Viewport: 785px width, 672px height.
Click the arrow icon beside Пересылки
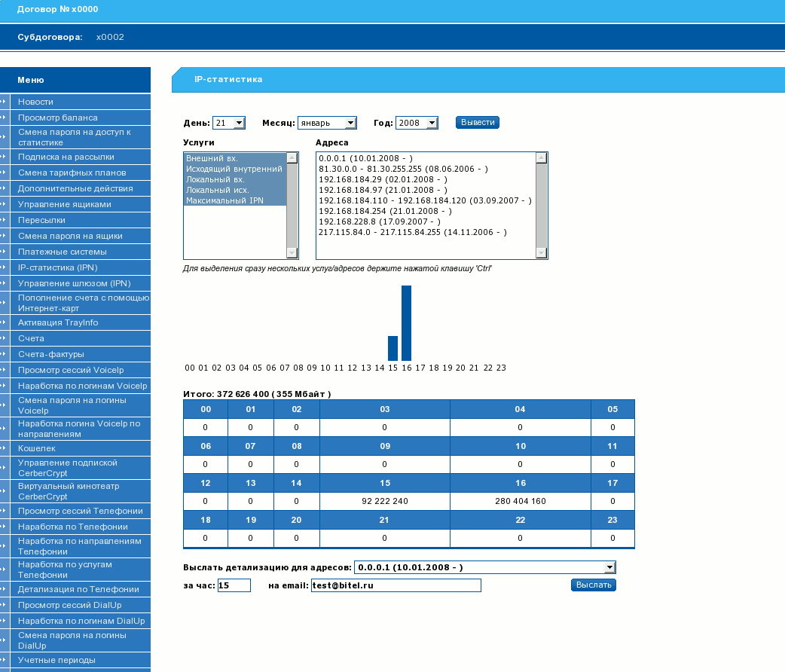point(4,220)
